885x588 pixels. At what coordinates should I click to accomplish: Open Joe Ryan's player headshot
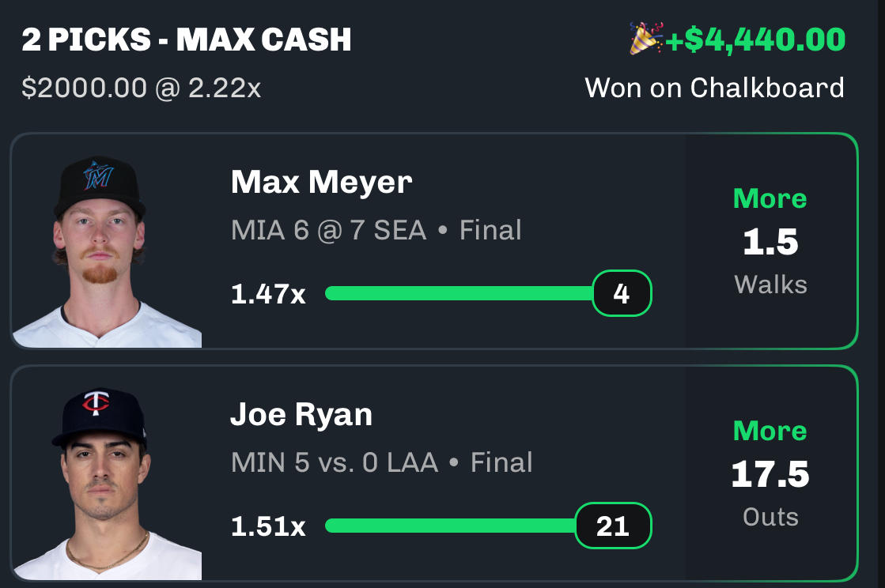(107, 484)
